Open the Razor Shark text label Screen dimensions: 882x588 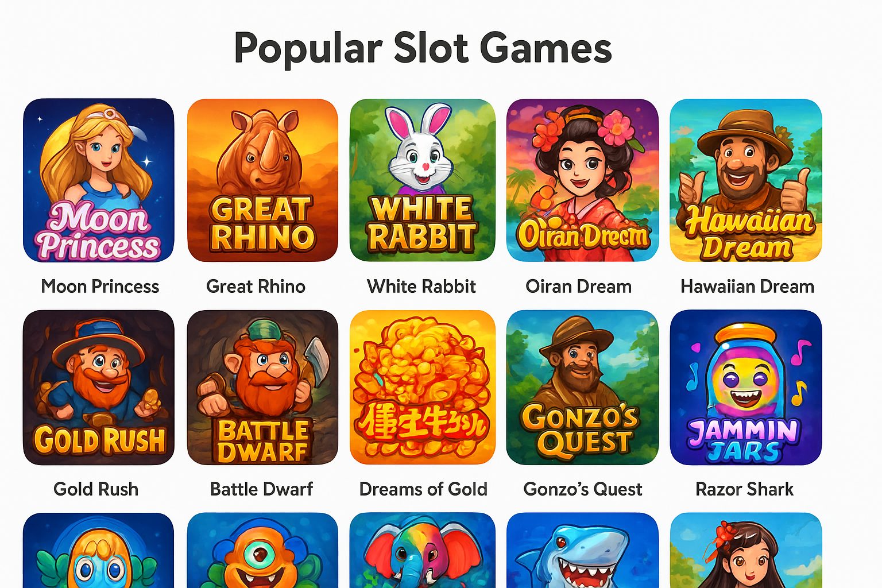[x=744, y=489]
